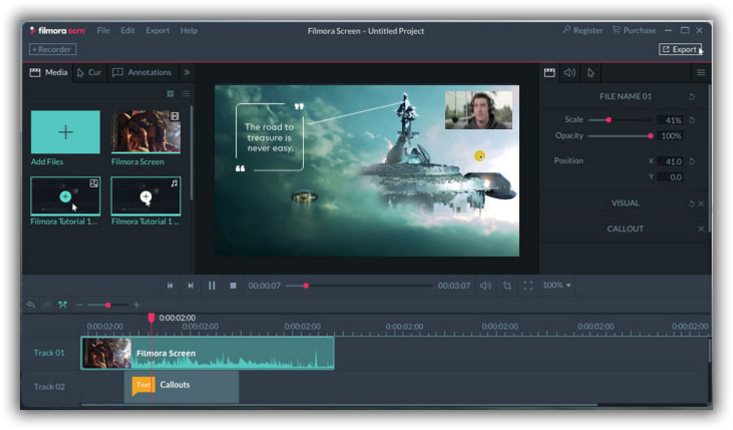Click the zoom-to-fit timeline icon

click(x=62, y=305)
